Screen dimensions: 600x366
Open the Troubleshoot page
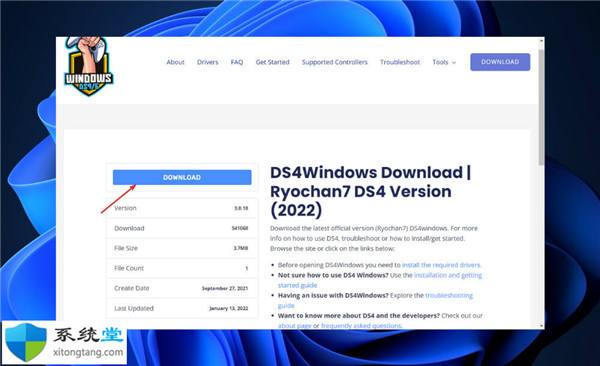coord(400,62)
